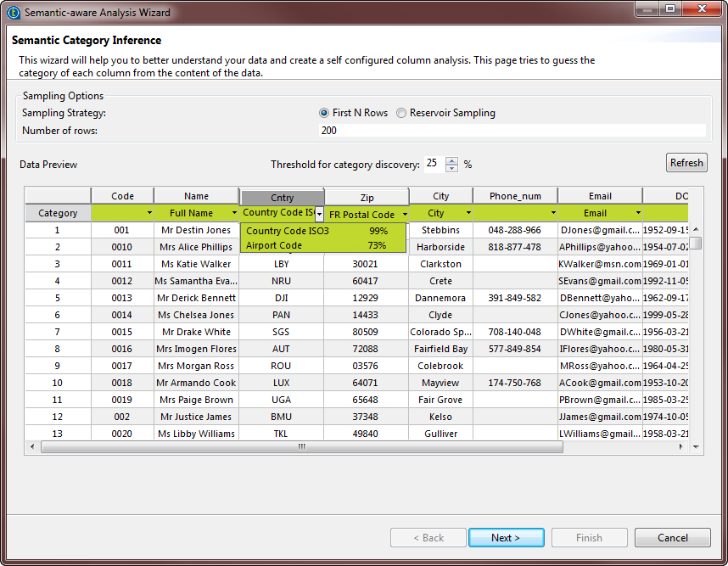Open the FR Postal Code category dropdown
Screen dimensions: 728x566
click(x=404, y=215)
